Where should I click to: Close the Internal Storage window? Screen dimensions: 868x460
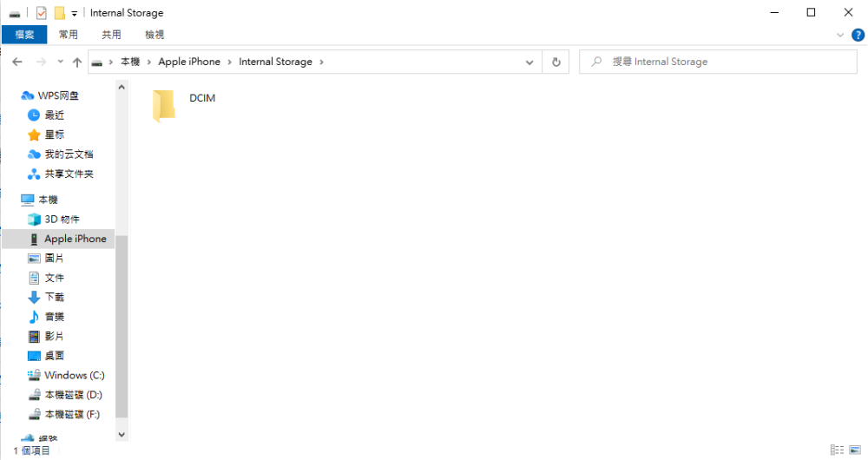pos(848,12)
